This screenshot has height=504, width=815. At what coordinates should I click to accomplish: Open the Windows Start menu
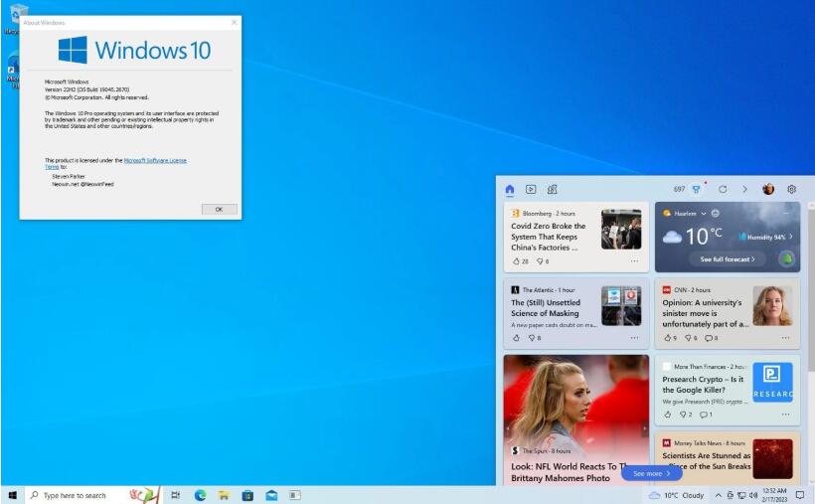(x=12, y=495)
